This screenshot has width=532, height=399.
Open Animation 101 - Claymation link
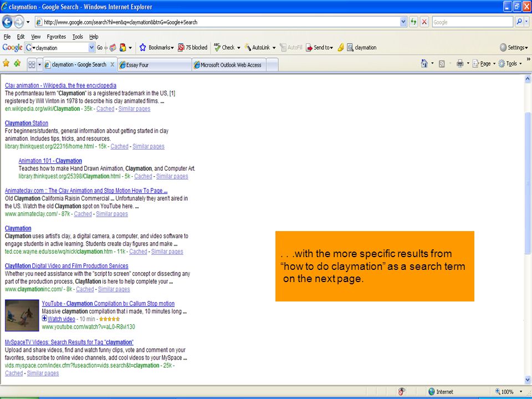click(50, 161)
